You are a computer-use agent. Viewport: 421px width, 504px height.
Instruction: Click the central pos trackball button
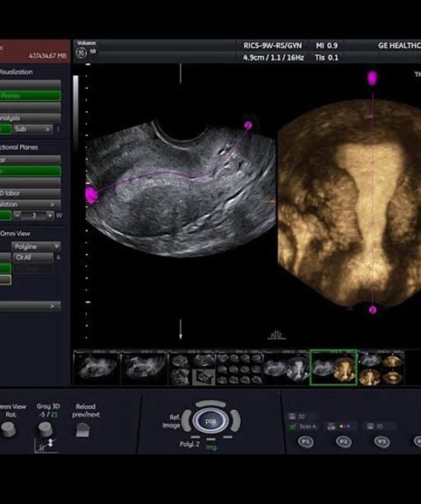click(x=210, y=421)
